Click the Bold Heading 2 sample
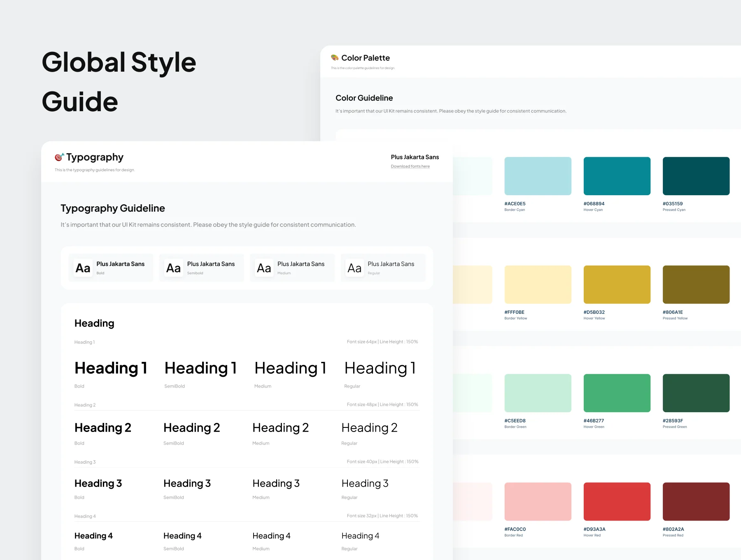 click(x=103, y=428)
